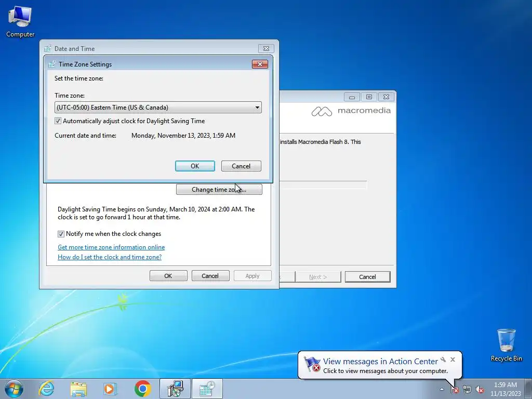Open the Recycle Bin desktop icon
The height and width of the screenshot is (399, 532).
[506, 345]
